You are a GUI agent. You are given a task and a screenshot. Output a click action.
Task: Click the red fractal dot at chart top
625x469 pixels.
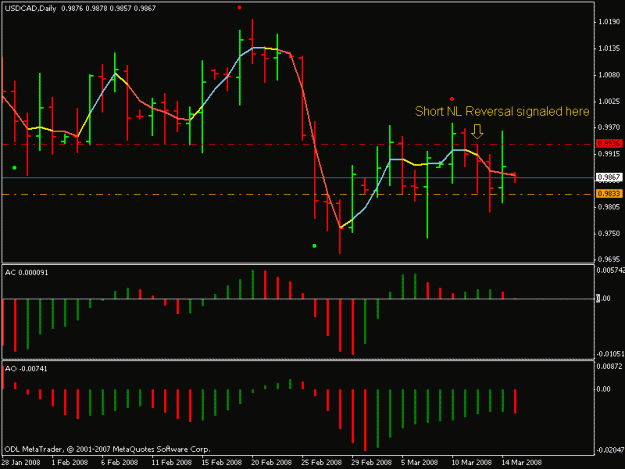239,7
